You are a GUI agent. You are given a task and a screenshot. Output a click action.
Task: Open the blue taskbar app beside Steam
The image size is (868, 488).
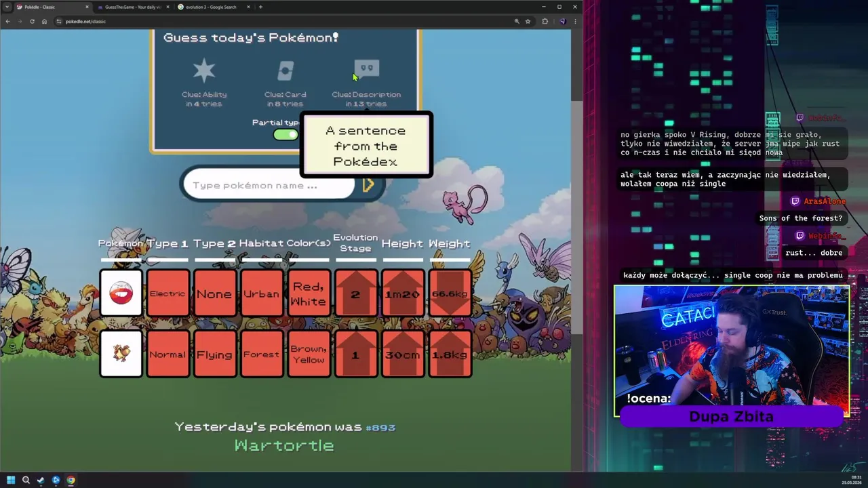pos(56,480)
